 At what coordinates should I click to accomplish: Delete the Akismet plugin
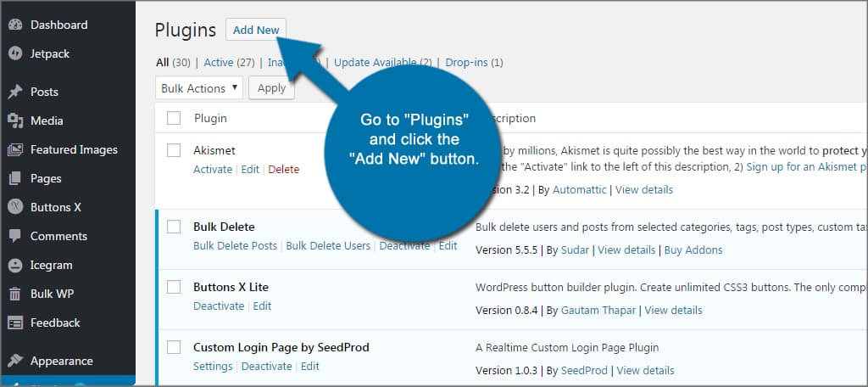pos(283,170)
